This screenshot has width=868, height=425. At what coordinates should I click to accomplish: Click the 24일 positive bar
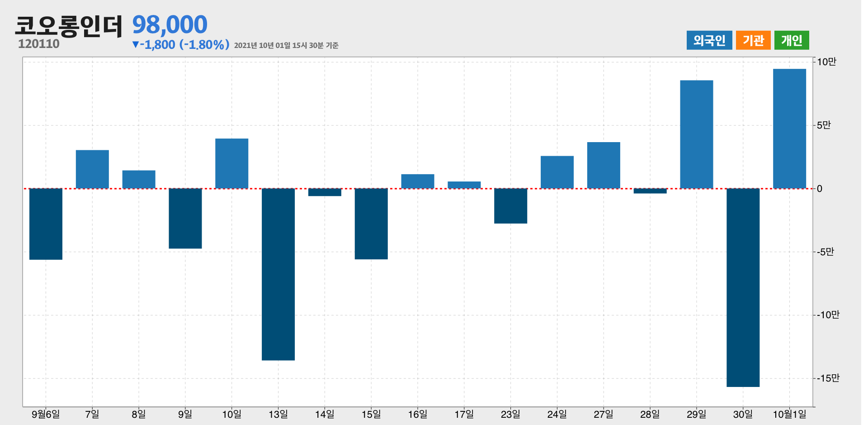click(557, 172)
